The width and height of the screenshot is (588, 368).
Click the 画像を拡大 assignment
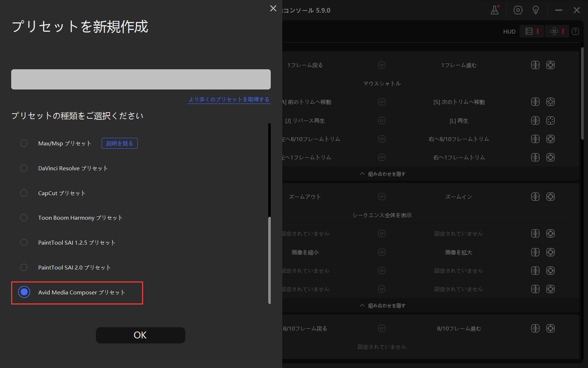click(x=459, y=252)
